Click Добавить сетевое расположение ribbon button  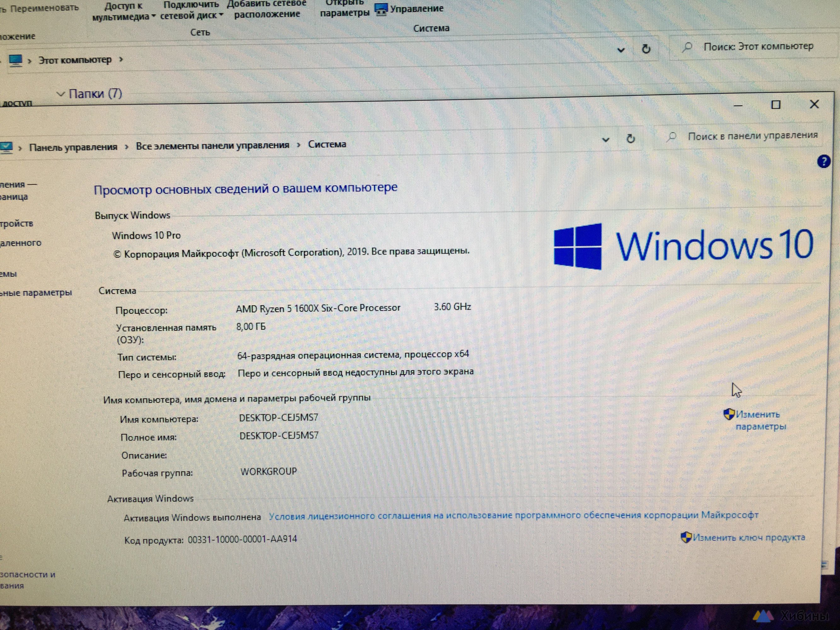266,9
